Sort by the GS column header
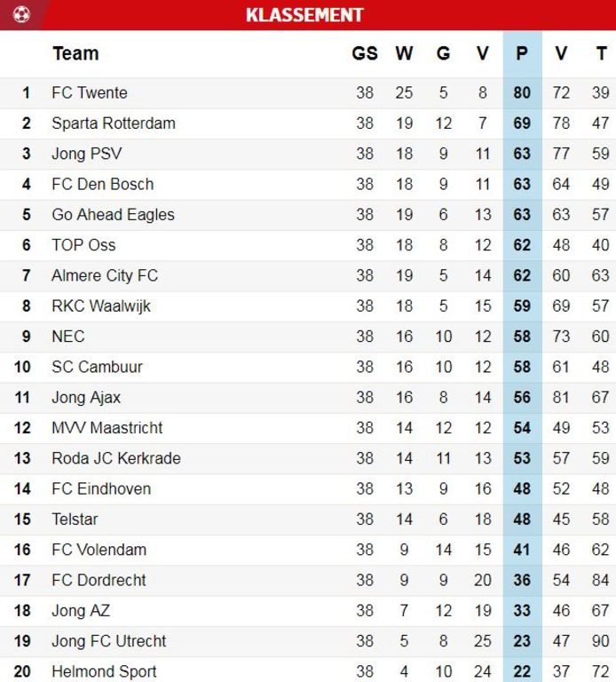616x682 pixels. pos(364,53)
